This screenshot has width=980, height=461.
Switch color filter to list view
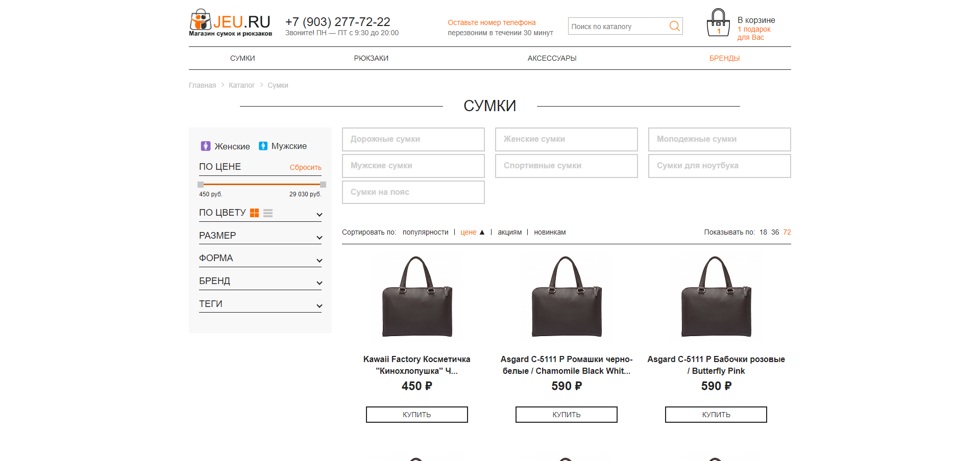click(x=268, y=213)
